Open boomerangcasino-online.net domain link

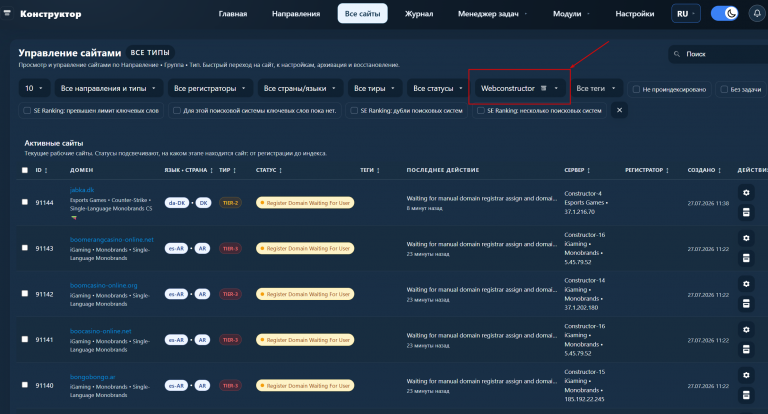112,240
